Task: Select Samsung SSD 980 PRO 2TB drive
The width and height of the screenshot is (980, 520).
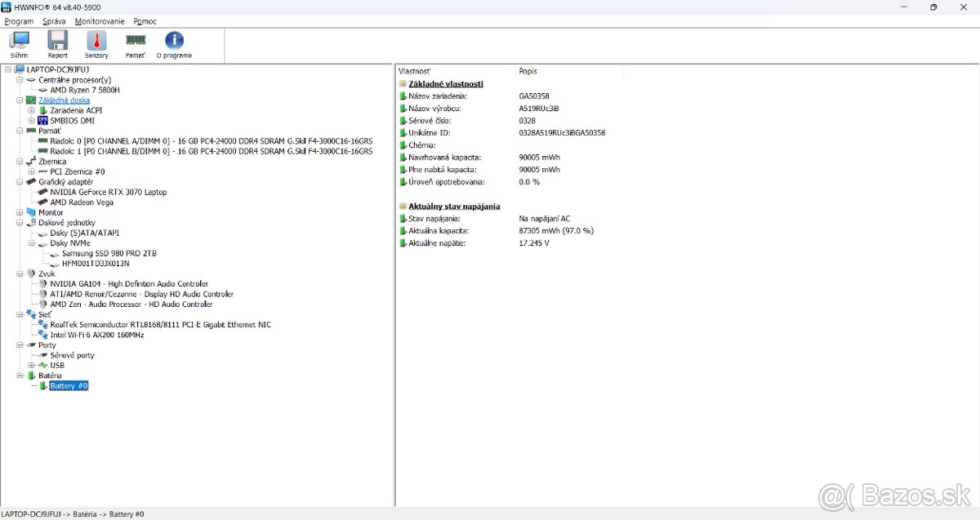Action: 109,253
